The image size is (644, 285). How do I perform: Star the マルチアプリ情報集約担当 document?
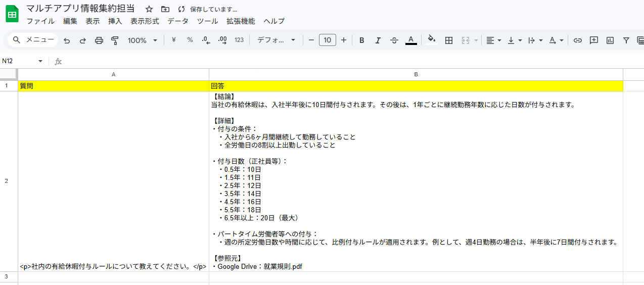pyautogui.click(x=149, y=9)
